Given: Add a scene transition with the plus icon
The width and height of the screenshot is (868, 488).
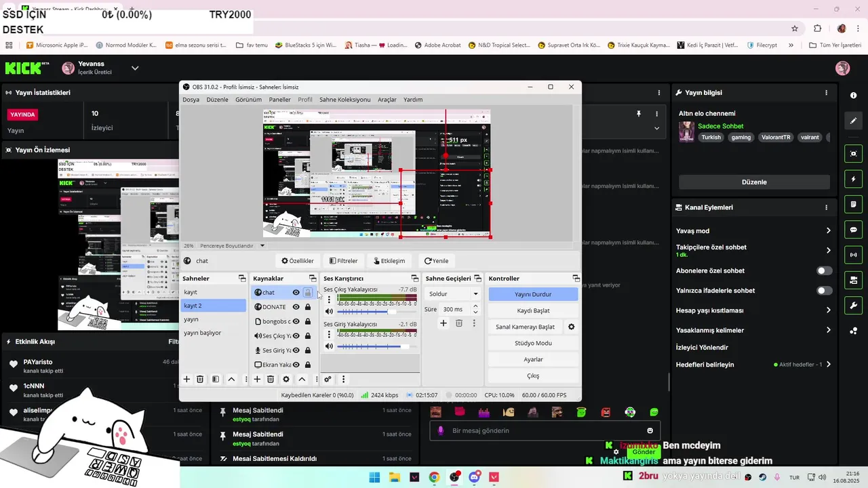Looking at the screenshot, I should (443, 323).
